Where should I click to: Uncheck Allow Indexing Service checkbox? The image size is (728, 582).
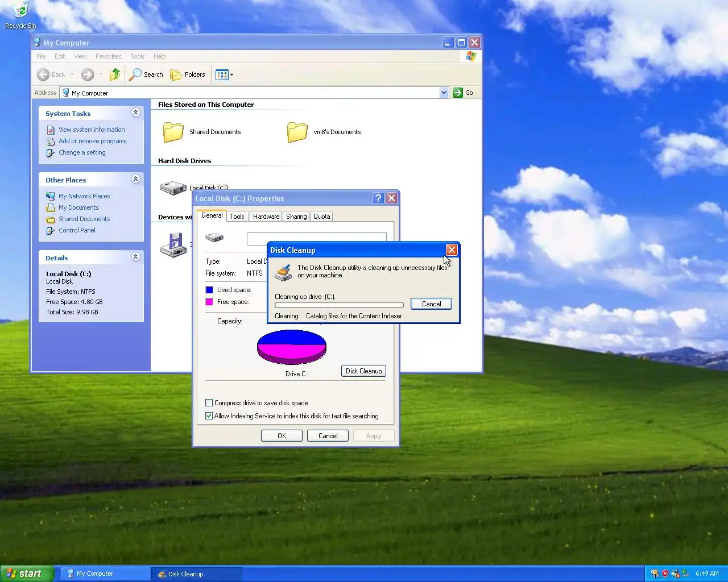coord(209,416)
